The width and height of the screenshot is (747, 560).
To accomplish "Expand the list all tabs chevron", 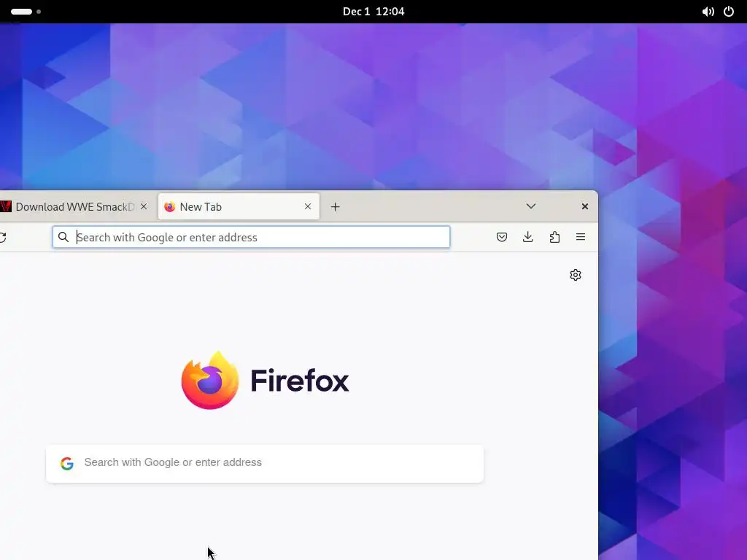I will tap(531, 206).
